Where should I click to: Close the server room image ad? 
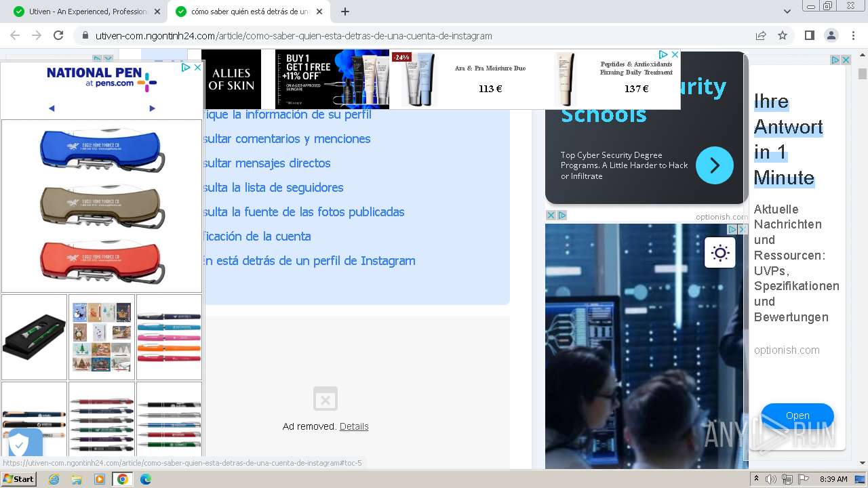coord(743,230)
